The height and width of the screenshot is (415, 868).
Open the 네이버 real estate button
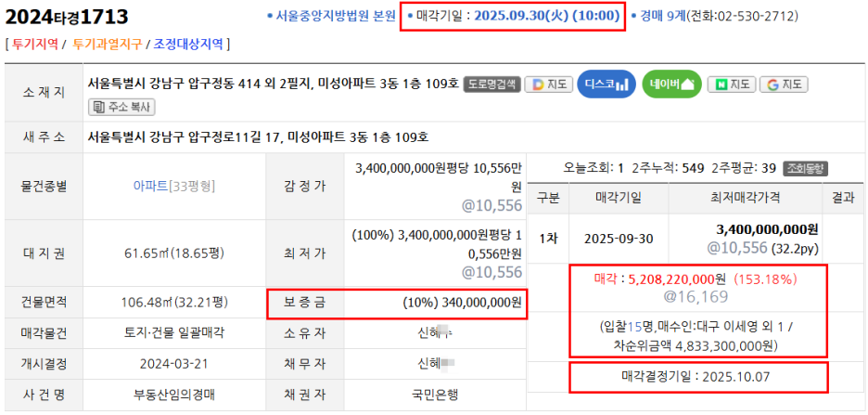[x=671, y=84]
